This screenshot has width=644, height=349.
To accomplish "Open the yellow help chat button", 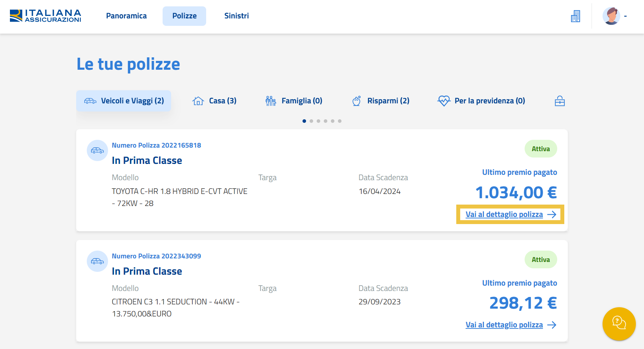I will tap(619, 324).
